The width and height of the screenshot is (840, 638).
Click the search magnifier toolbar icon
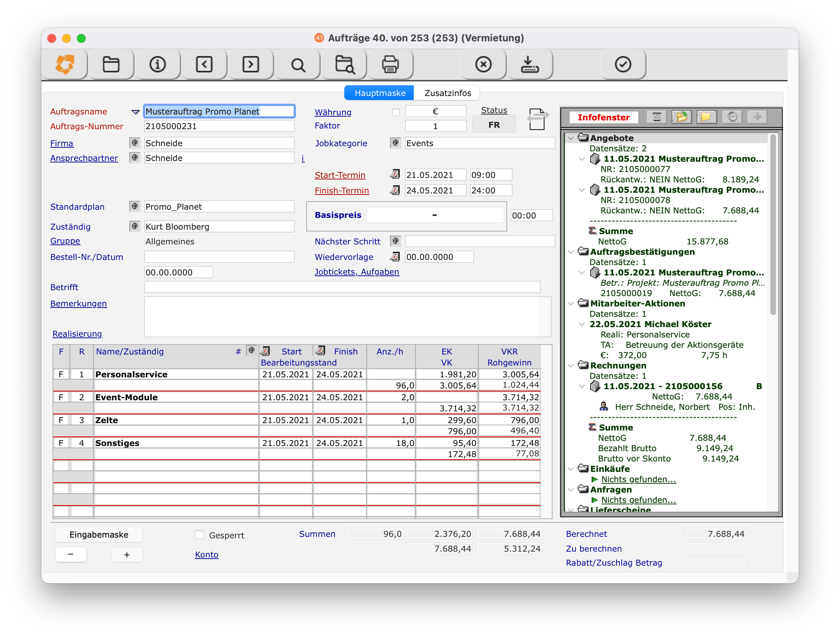pyautogui.click(x=298, y=65)
